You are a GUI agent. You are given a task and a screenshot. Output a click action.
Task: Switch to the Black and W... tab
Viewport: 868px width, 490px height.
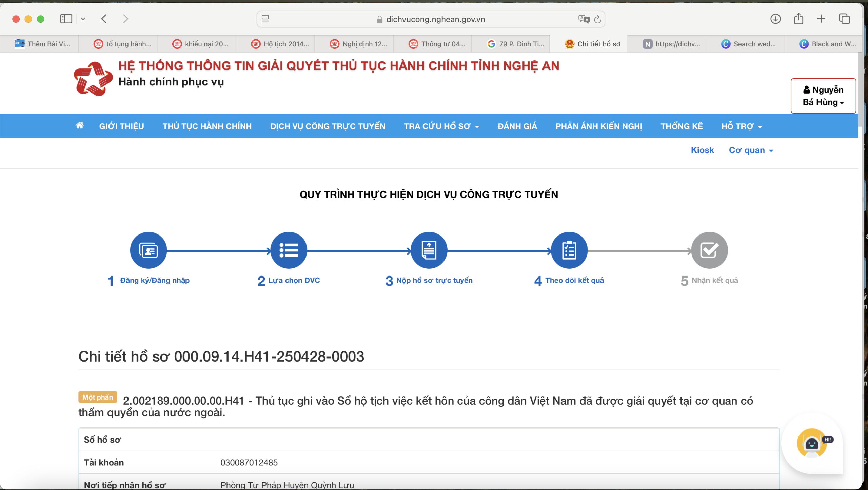pyautogui.click(x=823, y=44)
